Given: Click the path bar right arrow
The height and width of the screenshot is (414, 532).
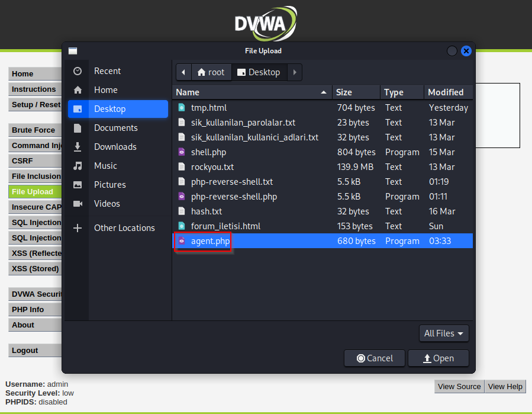Looking at the screenshot, I should pos(295,72).
